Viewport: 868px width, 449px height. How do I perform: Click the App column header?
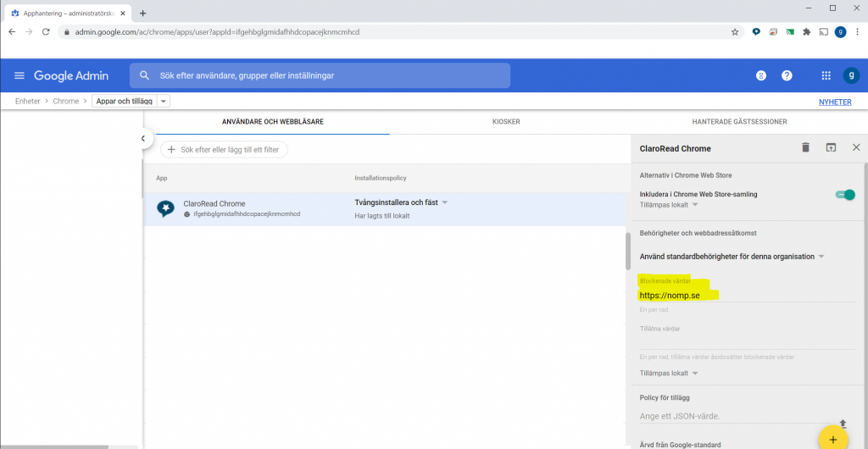point(162,178)
